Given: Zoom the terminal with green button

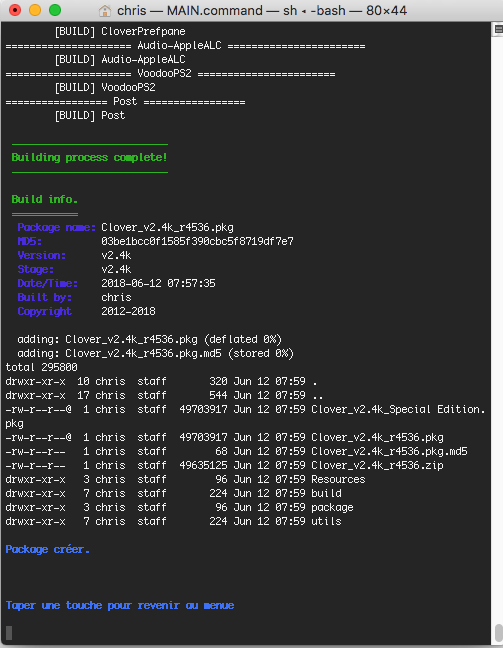Looking at the screenshot, I should tap(55, 10).
